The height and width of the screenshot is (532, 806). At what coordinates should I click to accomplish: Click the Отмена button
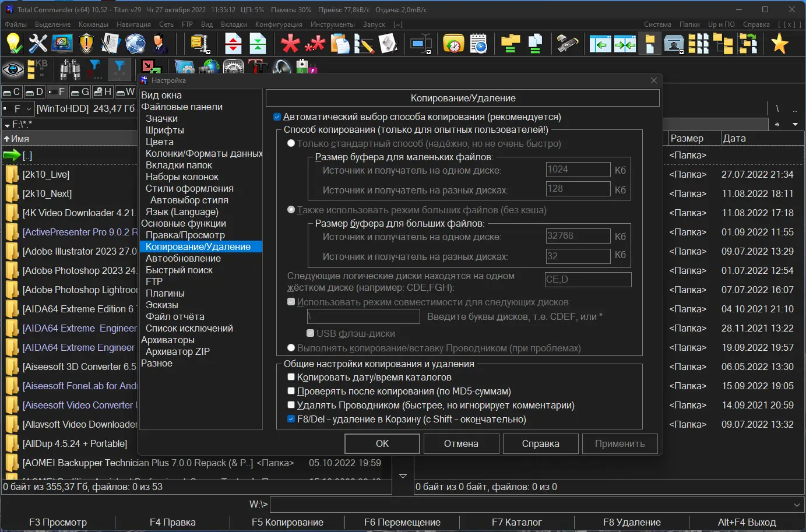click(461, 443)
